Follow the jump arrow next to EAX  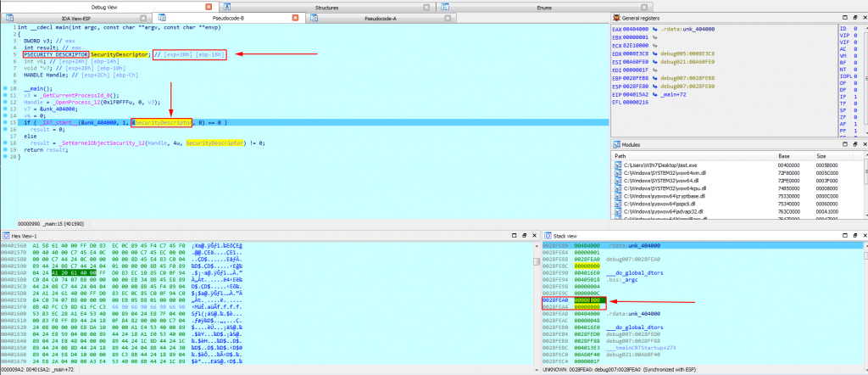point(655,29)
